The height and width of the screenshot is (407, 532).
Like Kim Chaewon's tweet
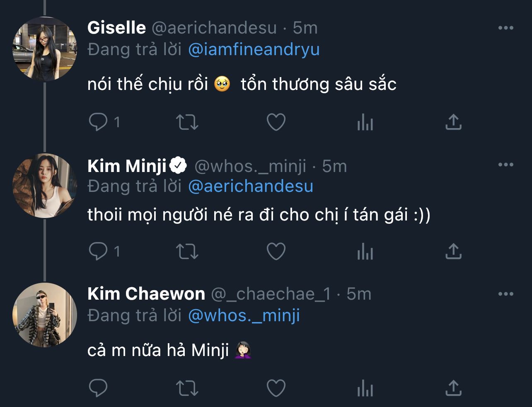point(276,388)
